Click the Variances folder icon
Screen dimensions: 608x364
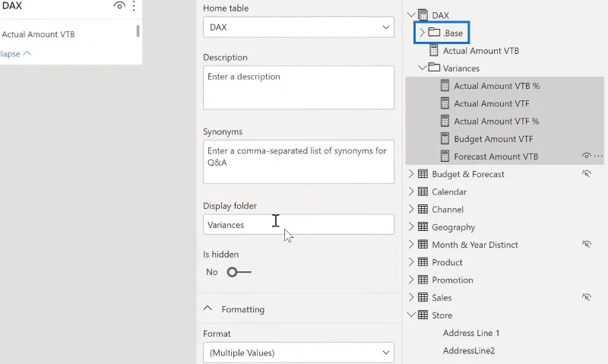click(x=434, y=68)
